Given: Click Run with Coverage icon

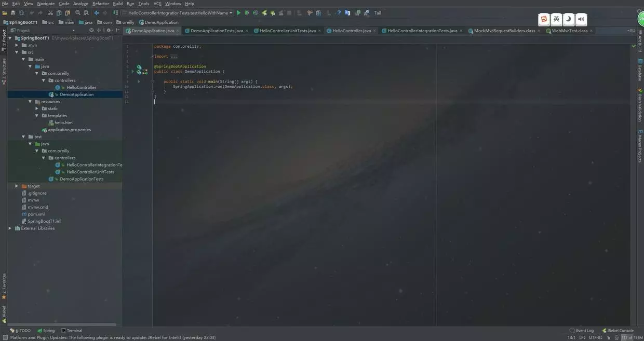Looking at the screenshot, I should 256,13.
